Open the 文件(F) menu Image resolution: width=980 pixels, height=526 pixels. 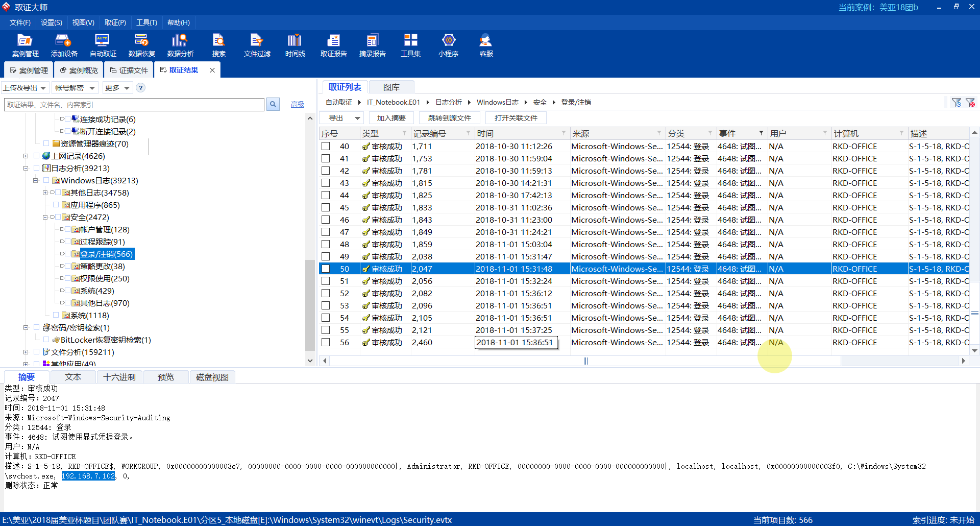coord(20,22)
